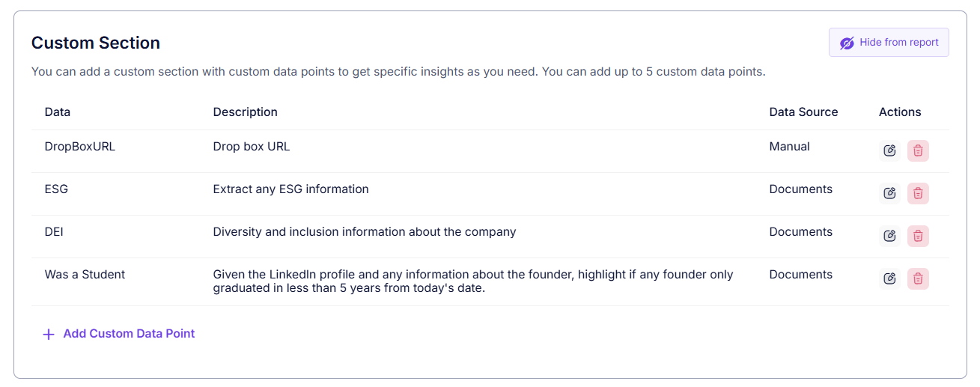This screenshot has width=980, height=387.
Task: Edit the DropBoxURL data point
Action: tap(889, 150)
